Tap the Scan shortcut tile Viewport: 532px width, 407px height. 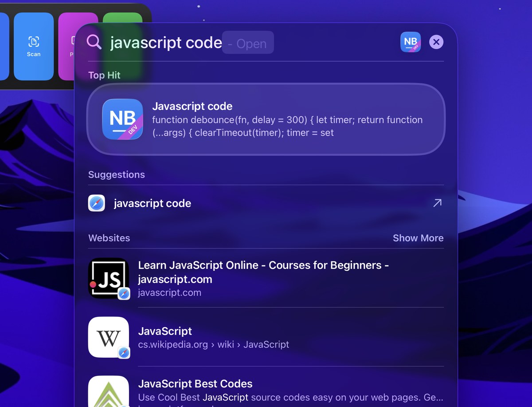pos(34,47)
